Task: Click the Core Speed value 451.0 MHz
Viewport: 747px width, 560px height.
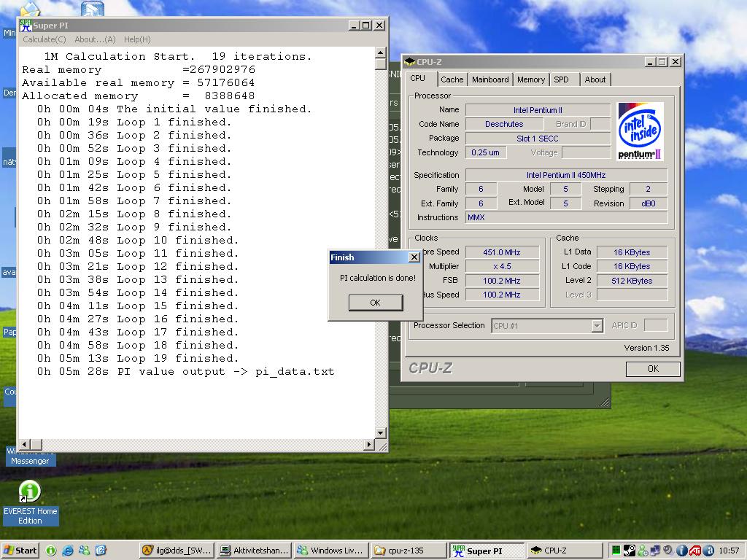Action: pyautogui.click(x=502, y=252)
